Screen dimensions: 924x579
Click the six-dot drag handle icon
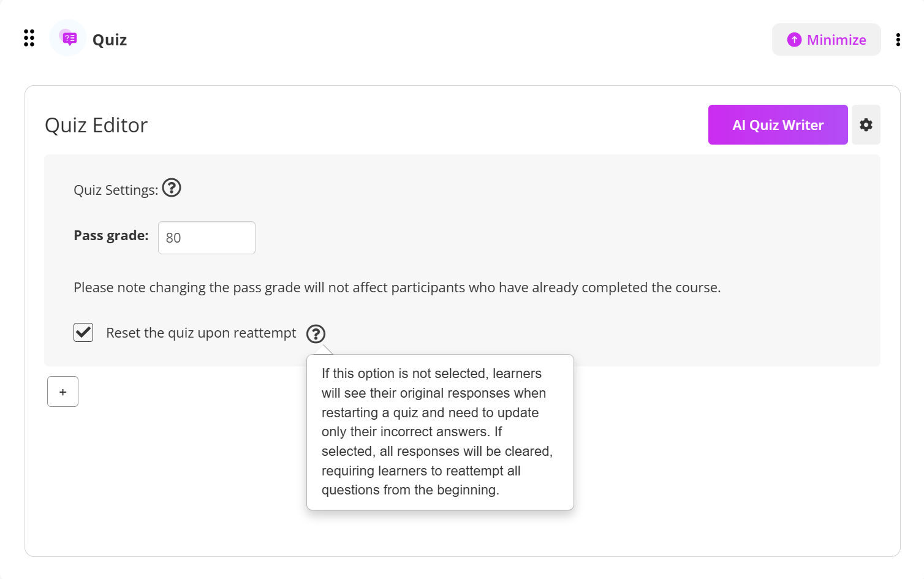pos(29,38)
